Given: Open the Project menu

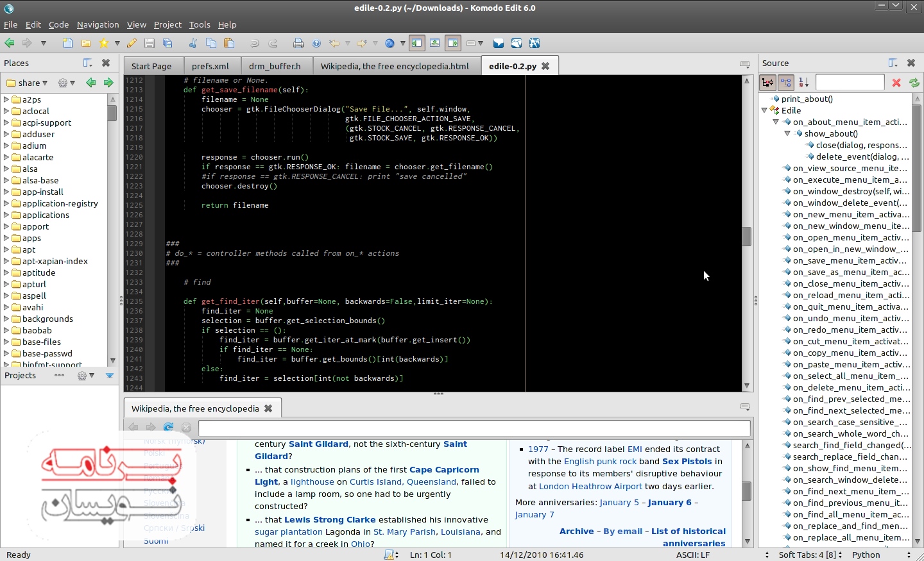Looking at the screenshot, I should pyautogui.click(x=167, y=24).
